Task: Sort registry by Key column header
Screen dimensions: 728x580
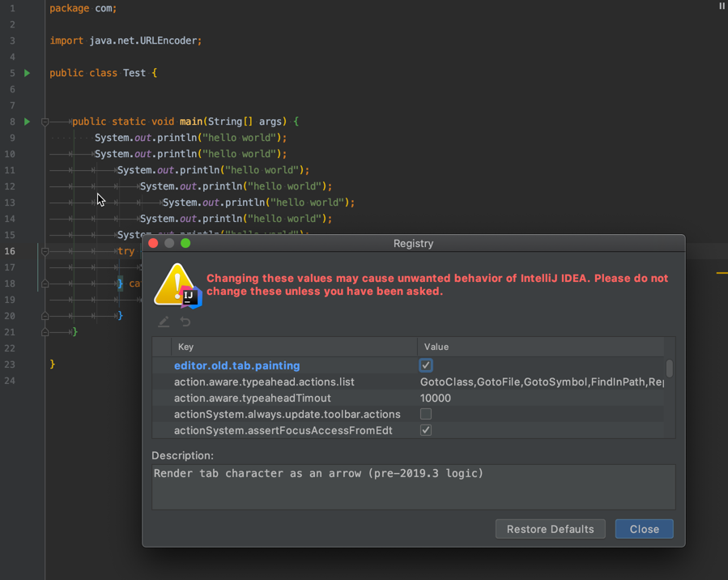Action: (x=294, y=347)
